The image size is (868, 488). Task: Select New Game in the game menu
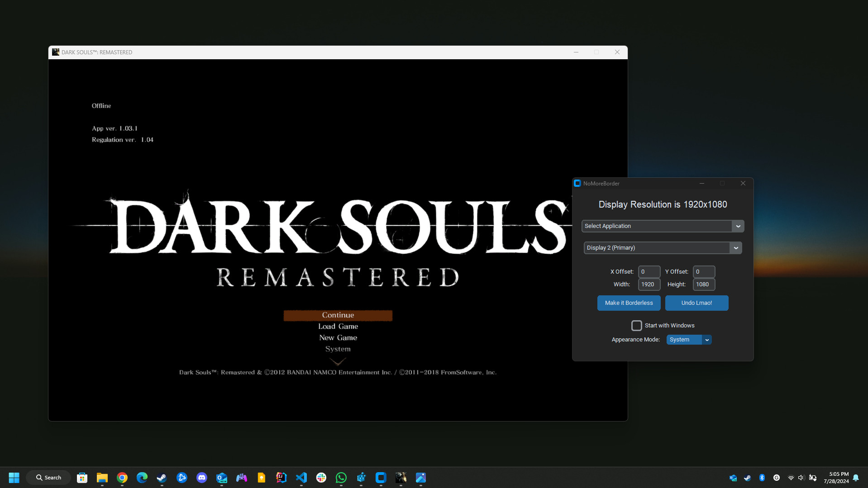338,338
